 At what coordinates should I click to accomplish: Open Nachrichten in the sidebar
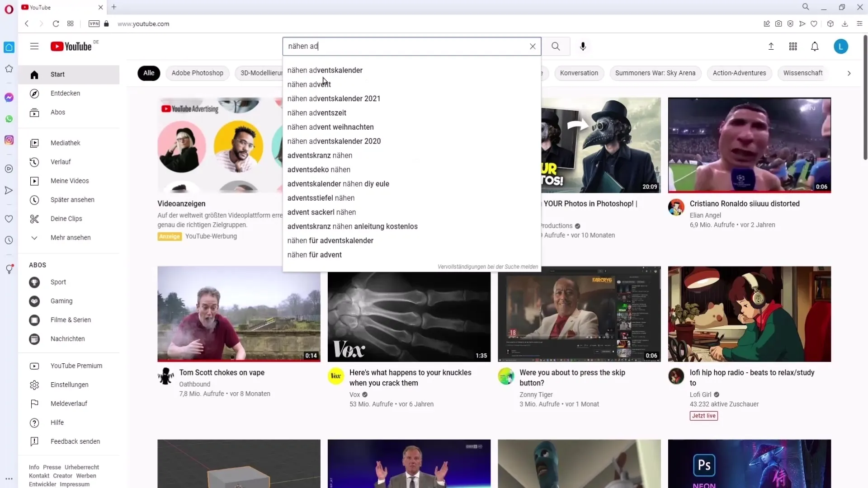(69, 339)
